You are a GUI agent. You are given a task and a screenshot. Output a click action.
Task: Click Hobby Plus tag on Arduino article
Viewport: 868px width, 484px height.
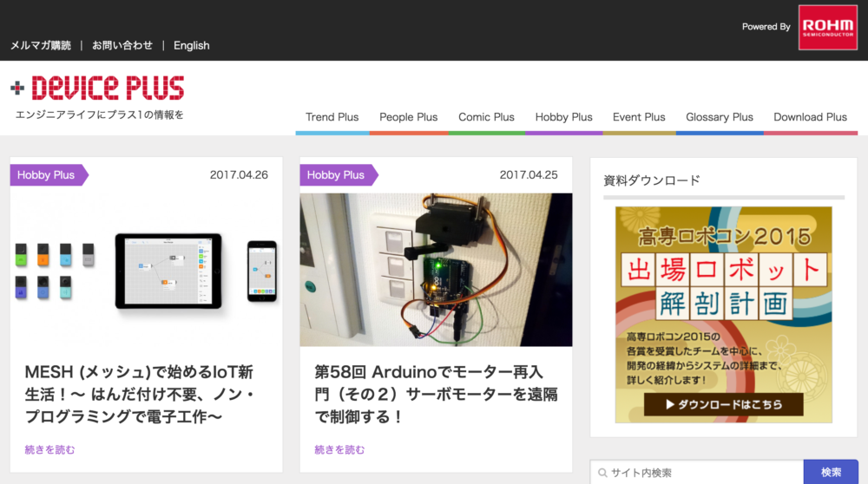pos(339,175)
